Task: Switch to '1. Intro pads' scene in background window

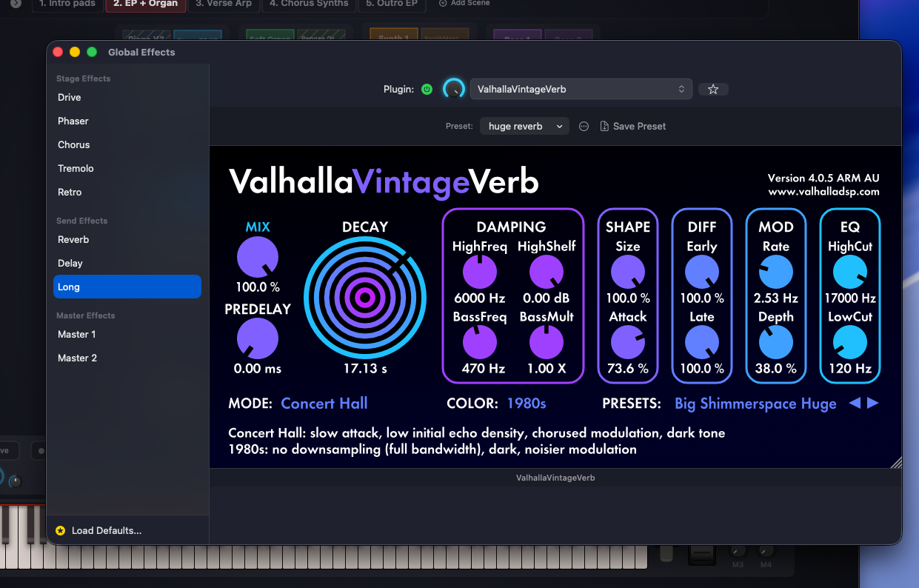Action: (x=67, y=4)
